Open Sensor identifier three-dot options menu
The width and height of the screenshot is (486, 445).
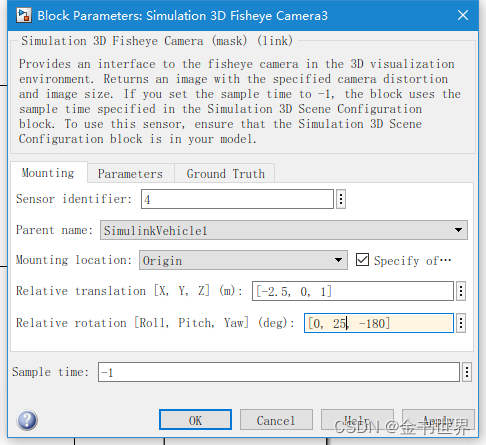point(341,199)
